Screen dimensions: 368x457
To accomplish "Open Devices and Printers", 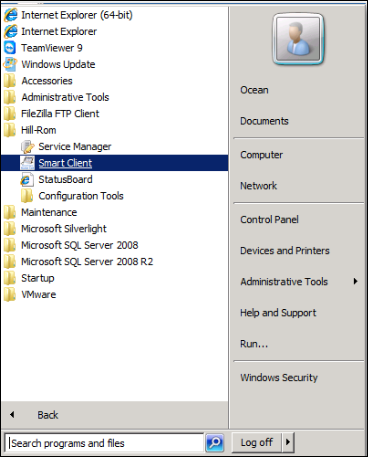I will click(x=285, y=250).
